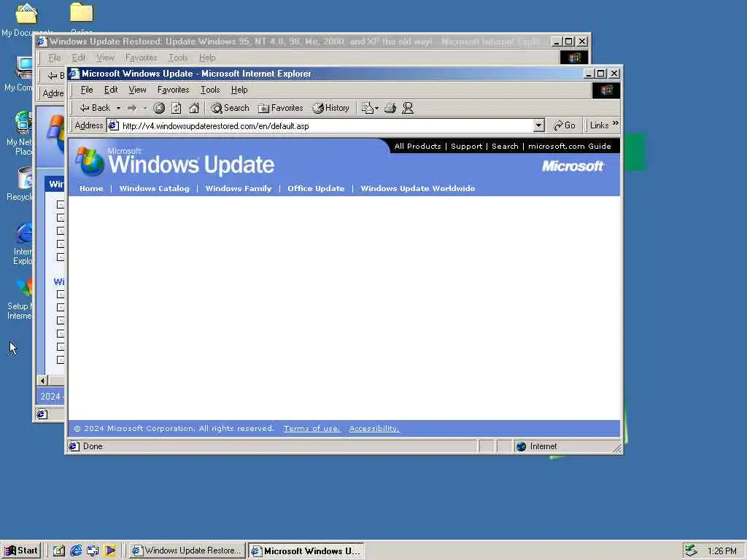Click the Forward arrow button
This screenshot has height=560, width=747.
coord(132,108)
